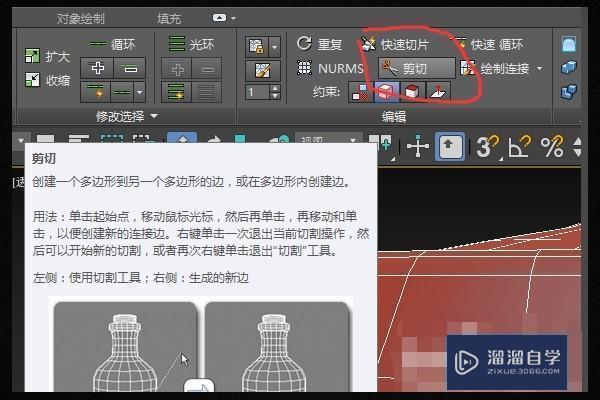The height and width of the screenshot is (400, 600).
Task: Click the numeric field showing 1
Action: point(258,92)
